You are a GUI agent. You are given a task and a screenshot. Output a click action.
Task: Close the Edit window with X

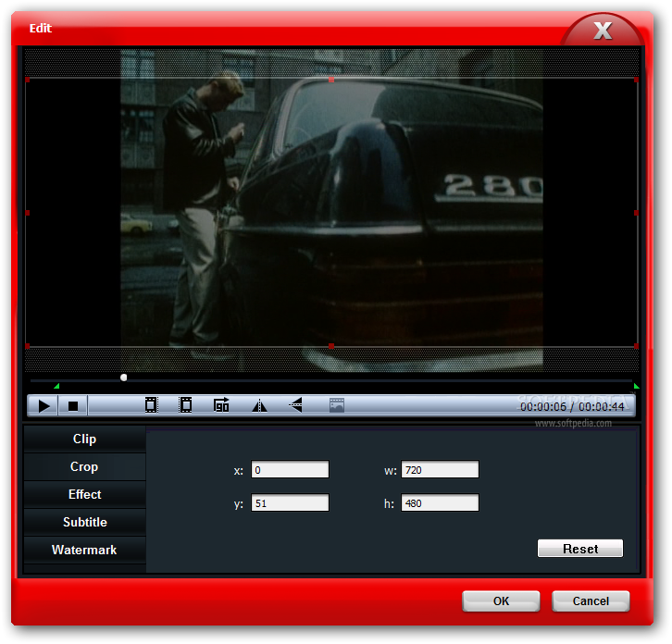click(603, 31)
